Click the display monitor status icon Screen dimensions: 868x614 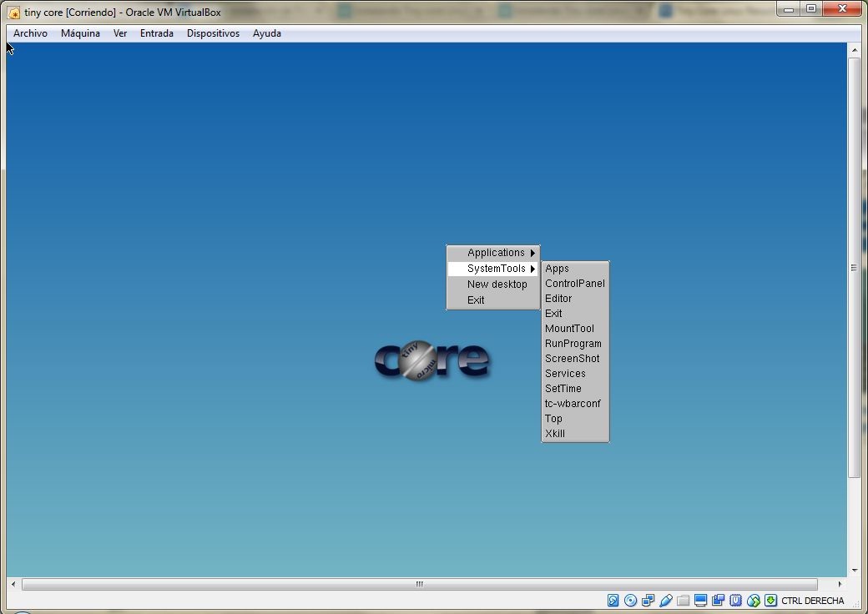click(700, 601)
